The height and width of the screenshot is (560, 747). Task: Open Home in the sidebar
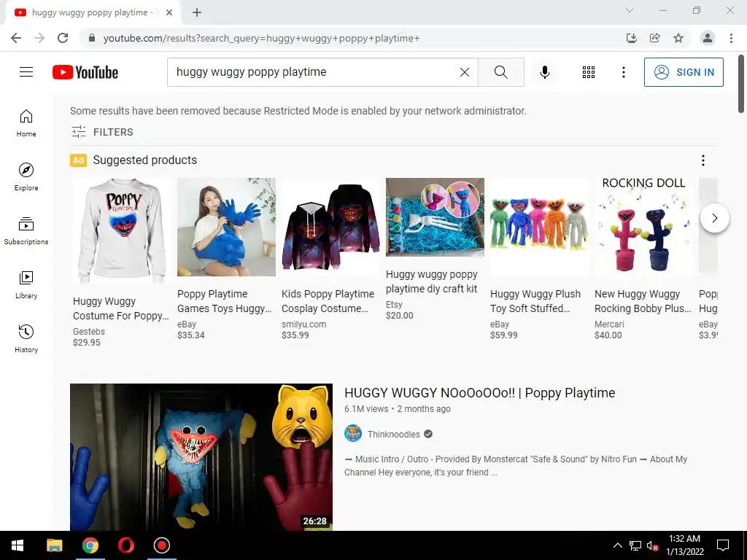pyautogui.click(x=26, y=123)
